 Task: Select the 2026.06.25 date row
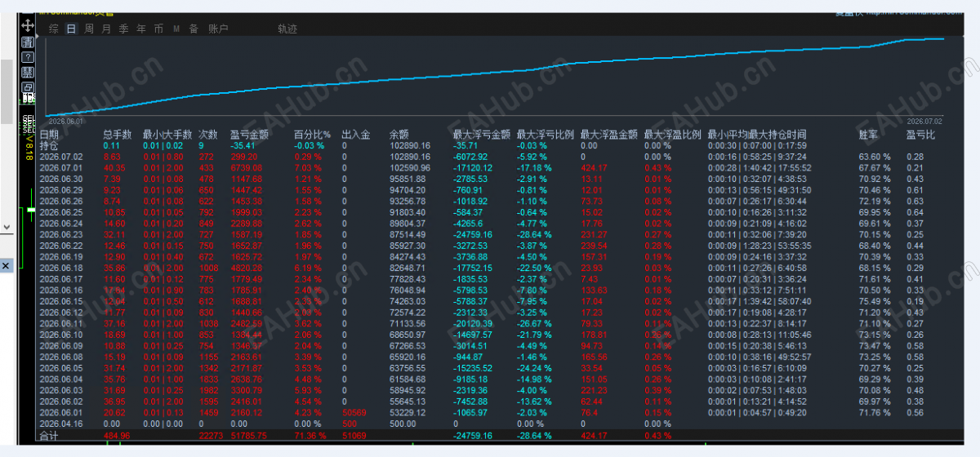pyautogui.click(x=61, y=212)
